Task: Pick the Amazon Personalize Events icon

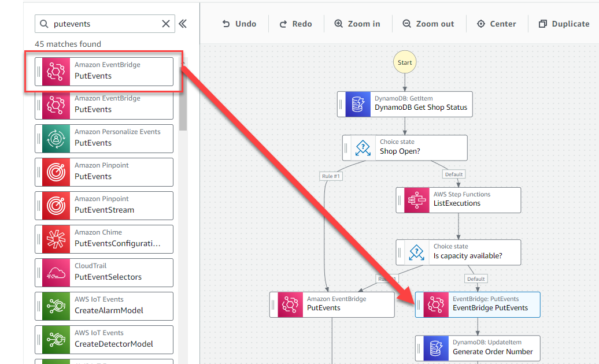Action: pyautogui.click(x=56, y=139)
